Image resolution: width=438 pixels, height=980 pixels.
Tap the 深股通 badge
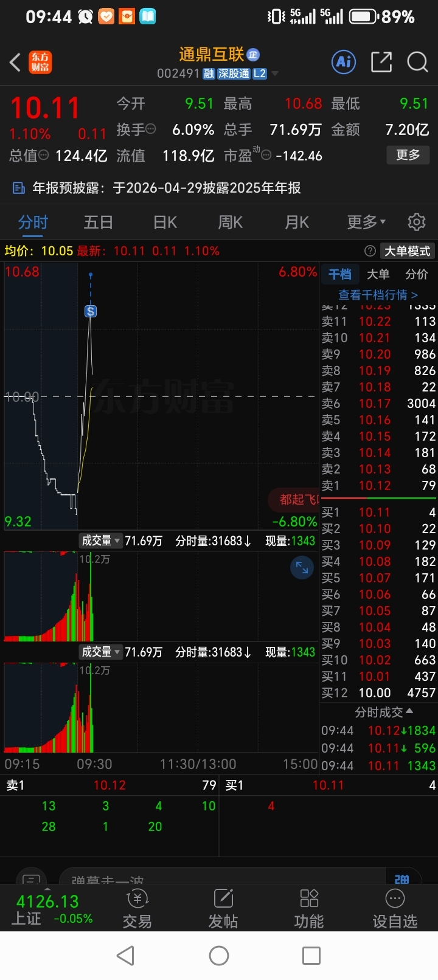pos(234,74)
